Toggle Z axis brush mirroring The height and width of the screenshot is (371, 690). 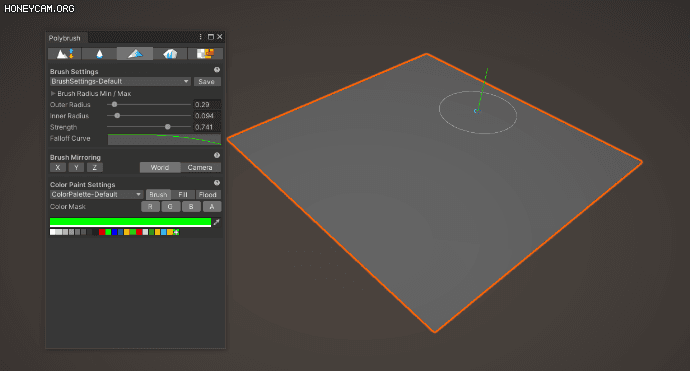pyautogui.click(x=95, y=168)
